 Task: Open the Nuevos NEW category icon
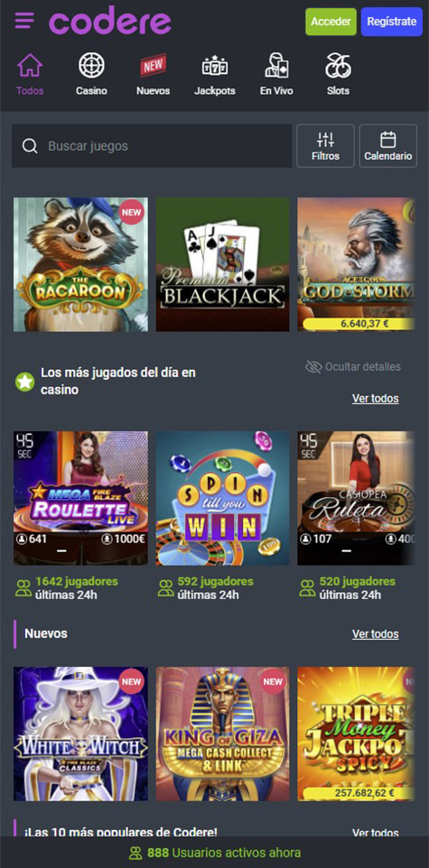[x=153, y=66]
